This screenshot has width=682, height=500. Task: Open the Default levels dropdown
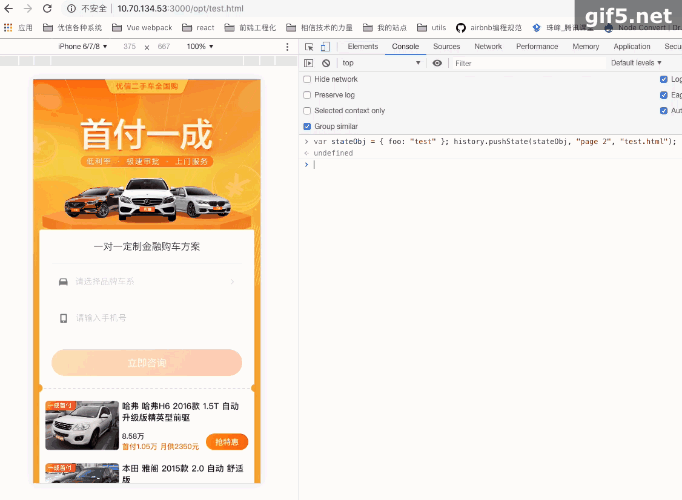point(636,63)
